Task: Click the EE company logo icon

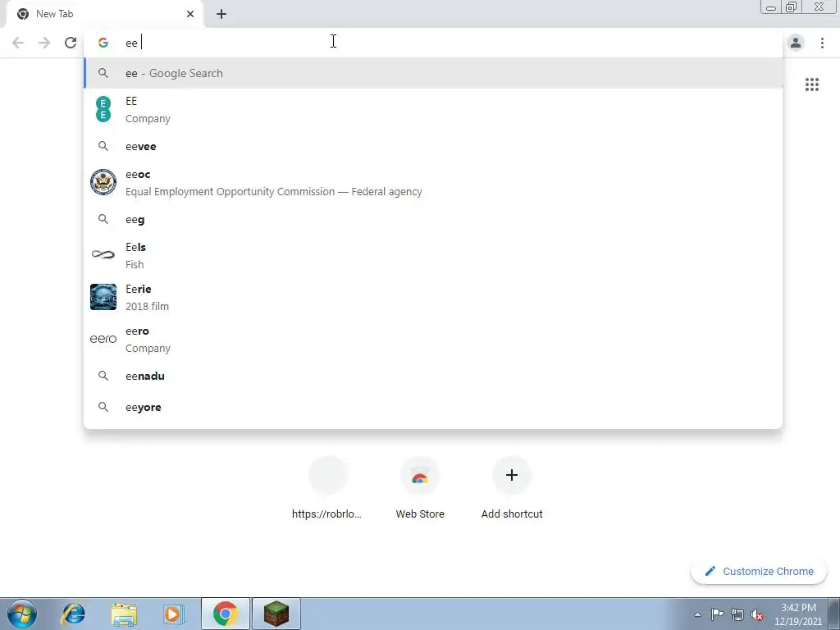Action: click(x=103, y=109)
